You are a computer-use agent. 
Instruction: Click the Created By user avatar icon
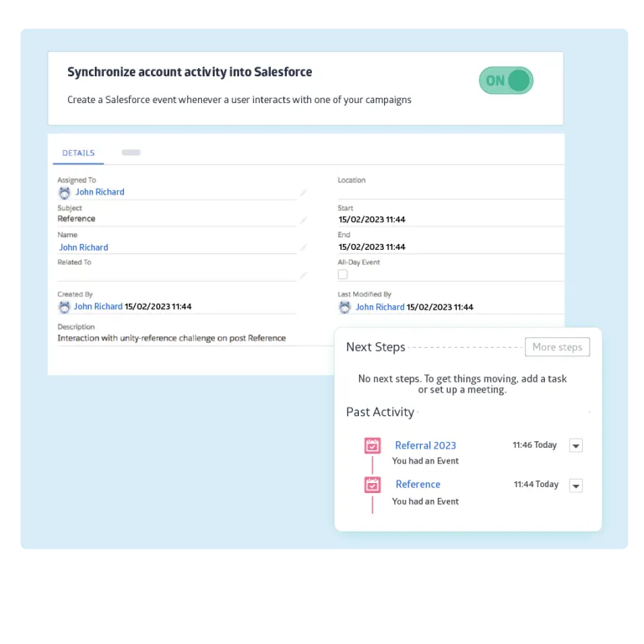(65, 307)
